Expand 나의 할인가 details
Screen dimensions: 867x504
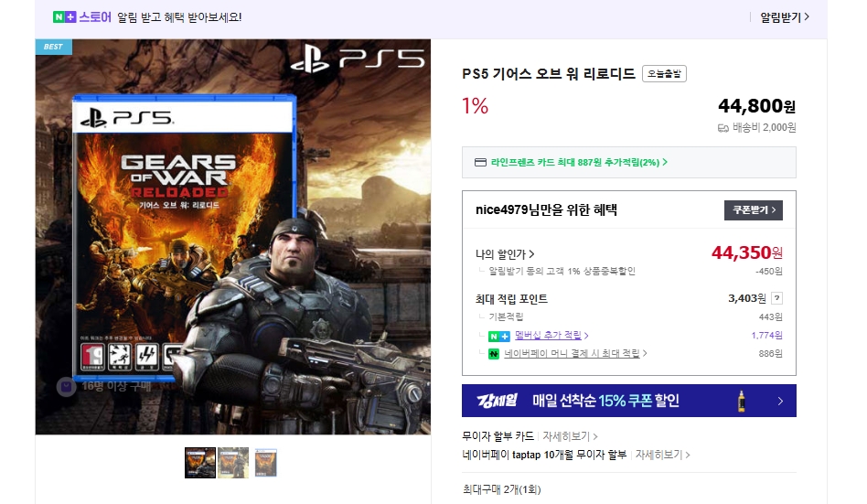[x=505, y=254]
